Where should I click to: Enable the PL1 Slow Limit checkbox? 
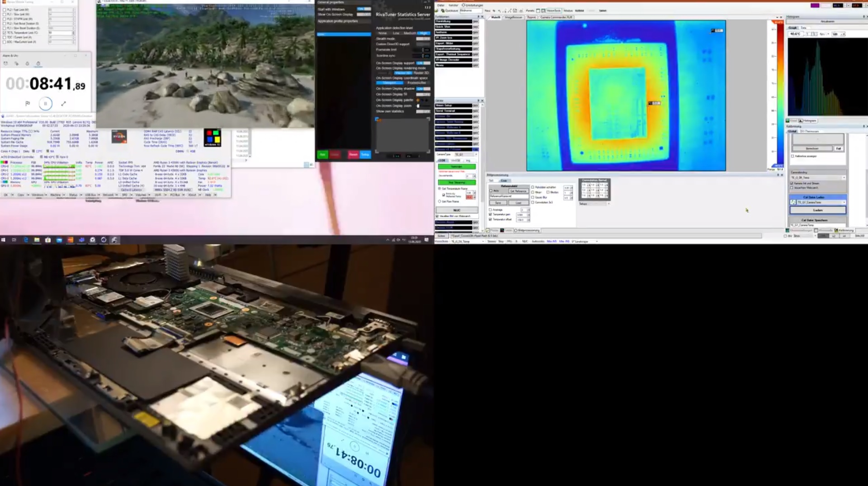5,14
